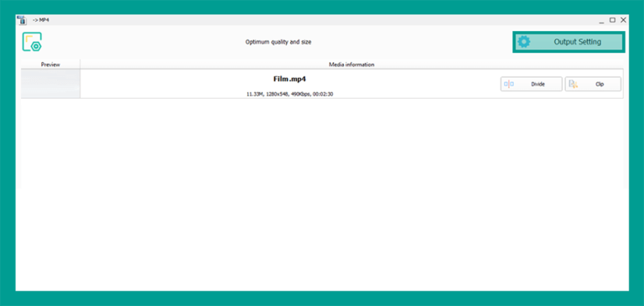Click the empty area below the file list

[x=322, y=193]
